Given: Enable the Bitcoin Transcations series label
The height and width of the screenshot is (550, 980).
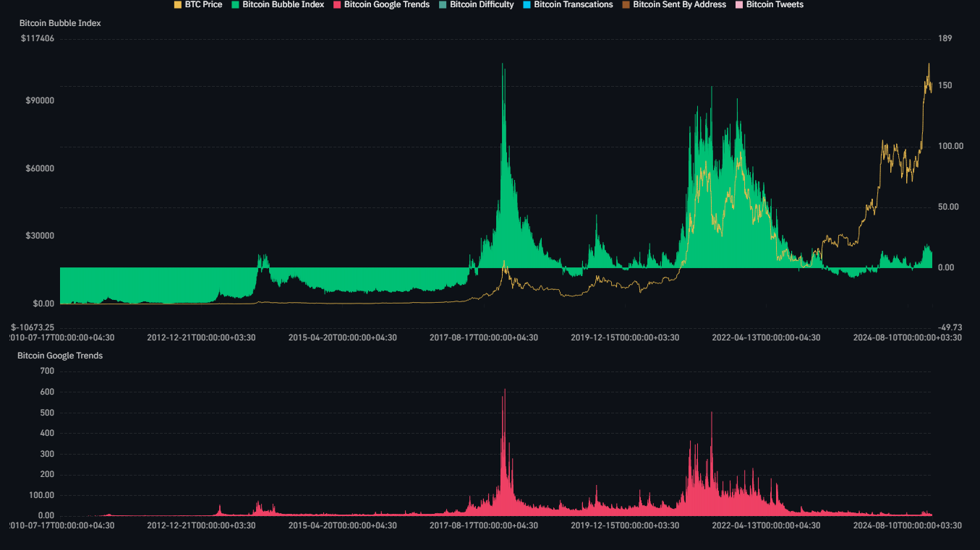Looking at the screenshot, I should (573, 5).
